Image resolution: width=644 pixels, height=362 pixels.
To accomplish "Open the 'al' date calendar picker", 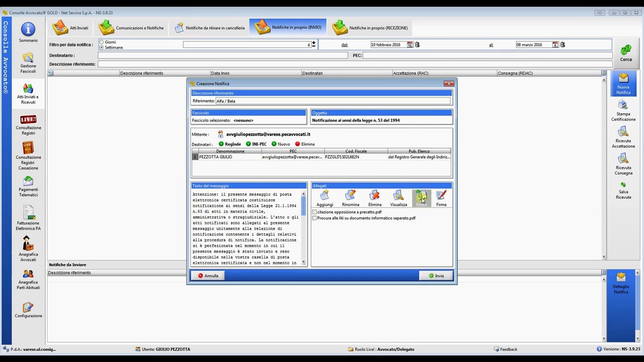I will [555, 45].
